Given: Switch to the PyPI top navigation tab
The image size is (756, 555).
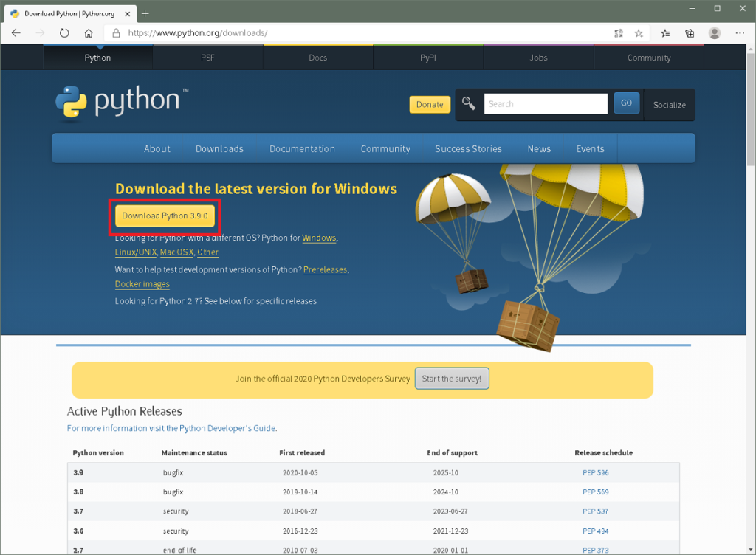Looking at the screenshot, I should click(x=428, y=58).
